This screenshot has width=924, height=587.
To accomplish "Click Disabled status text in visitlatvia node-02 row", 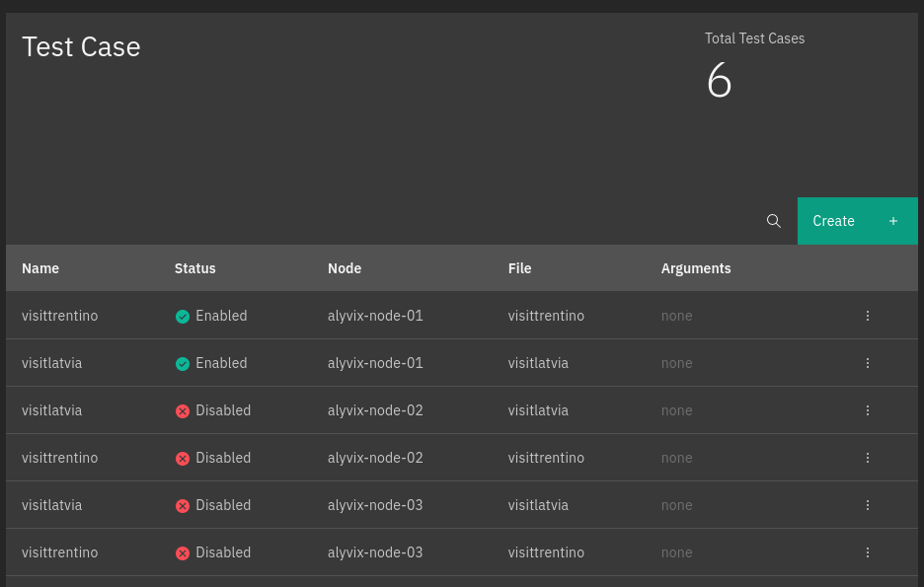I will (223, 410).
